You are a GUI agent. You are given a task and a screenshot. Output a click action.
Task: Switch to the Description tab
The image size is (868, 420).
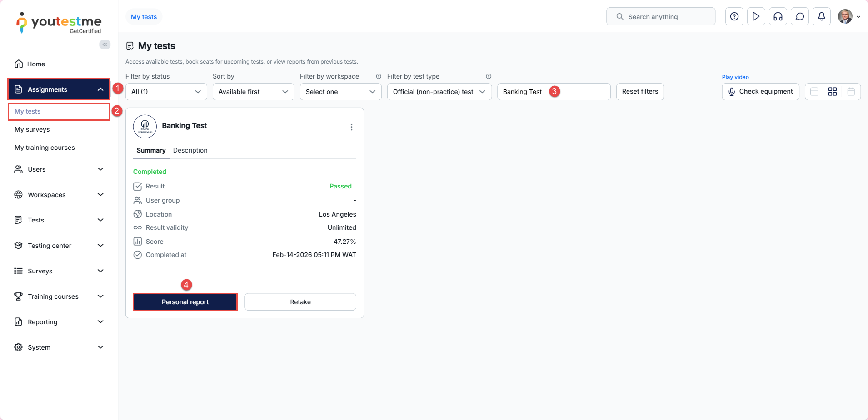point(190,150)
